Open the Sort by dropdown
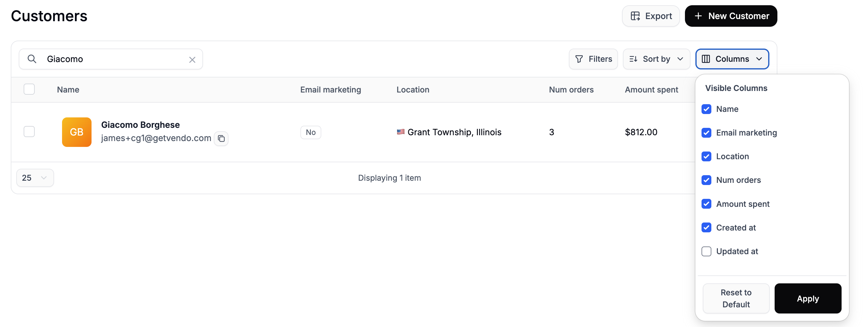Screen dimensions: 868x327 point(656,59)
